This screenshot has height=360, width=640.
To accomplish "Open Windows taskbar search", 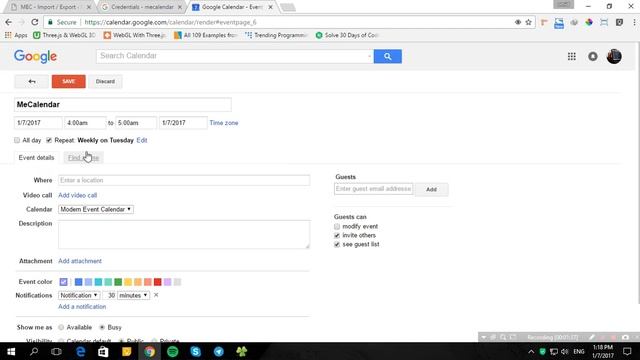I will pos(34,351).
